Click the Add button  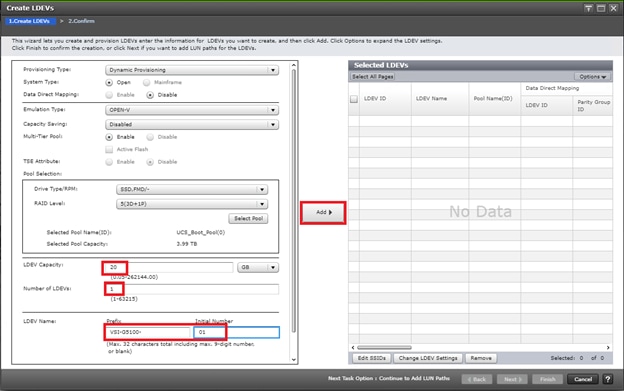coord(323,212)
